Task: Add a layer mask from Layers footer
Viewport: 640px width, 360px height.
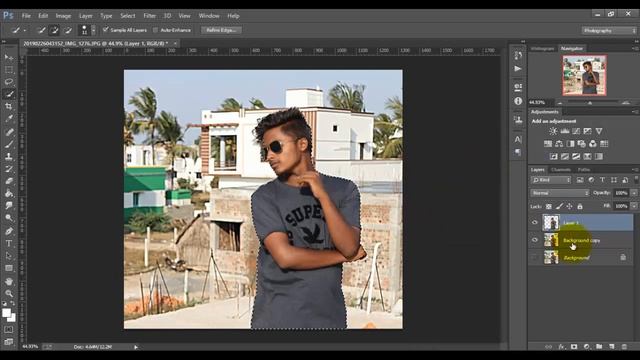Action: pos(574,347)
